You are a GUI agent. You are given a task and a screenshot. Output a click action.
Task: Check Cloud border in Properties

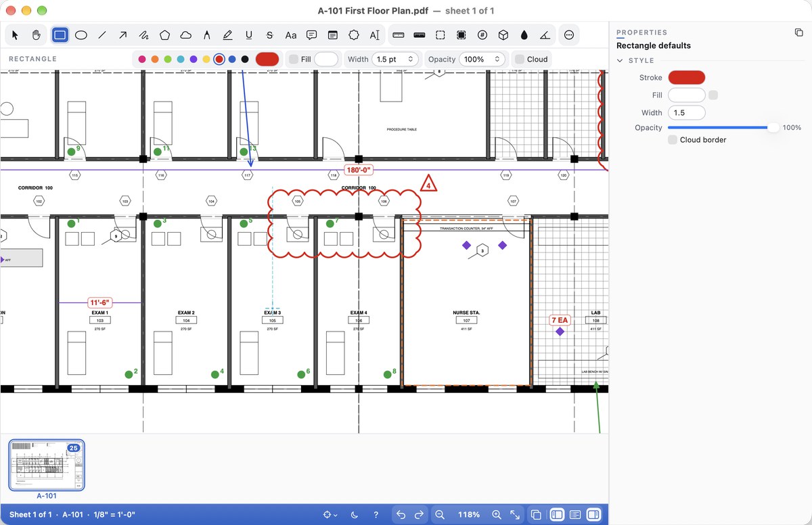point(673,139)
